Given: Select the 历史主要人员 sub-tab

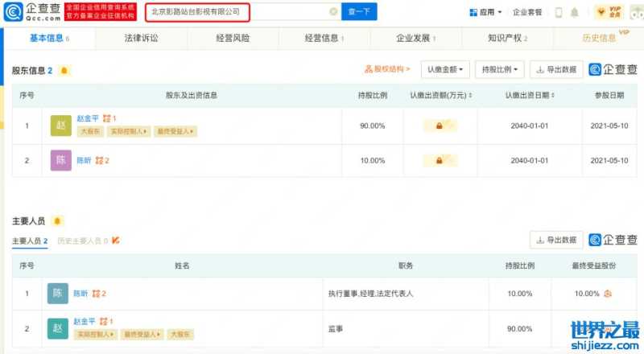Looking at the screenshot, I should (83, 241).
